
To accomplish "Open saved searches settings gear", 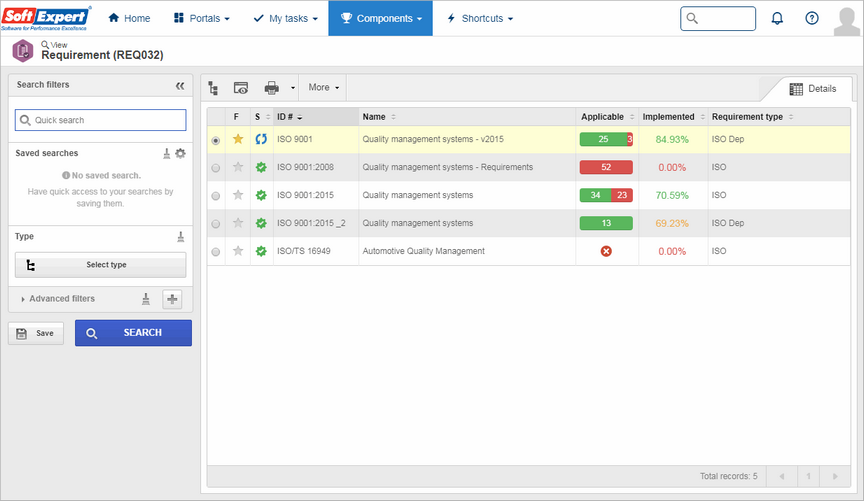I will click(x=180, y=153).
